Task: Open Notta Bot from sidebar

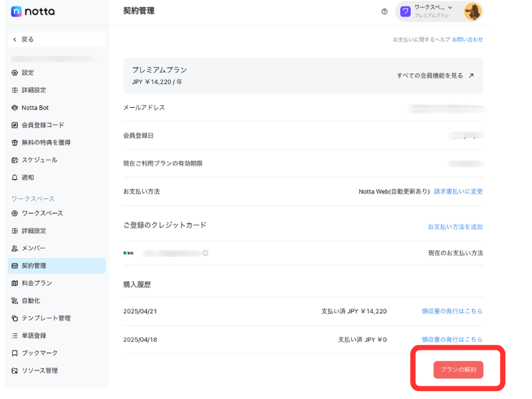Action: coord(35,108)
